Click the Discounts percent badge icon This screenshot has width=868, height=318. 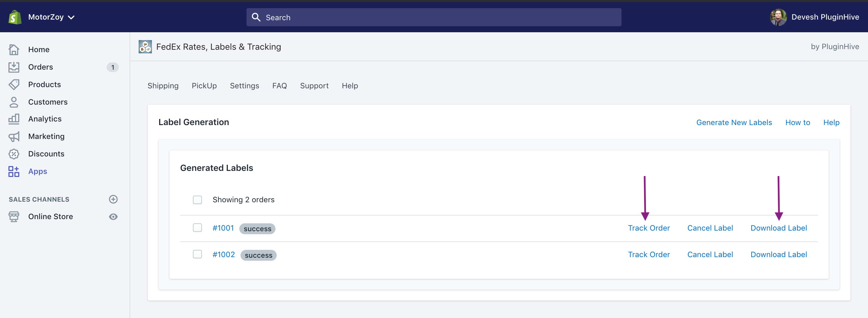click(14, 154)
